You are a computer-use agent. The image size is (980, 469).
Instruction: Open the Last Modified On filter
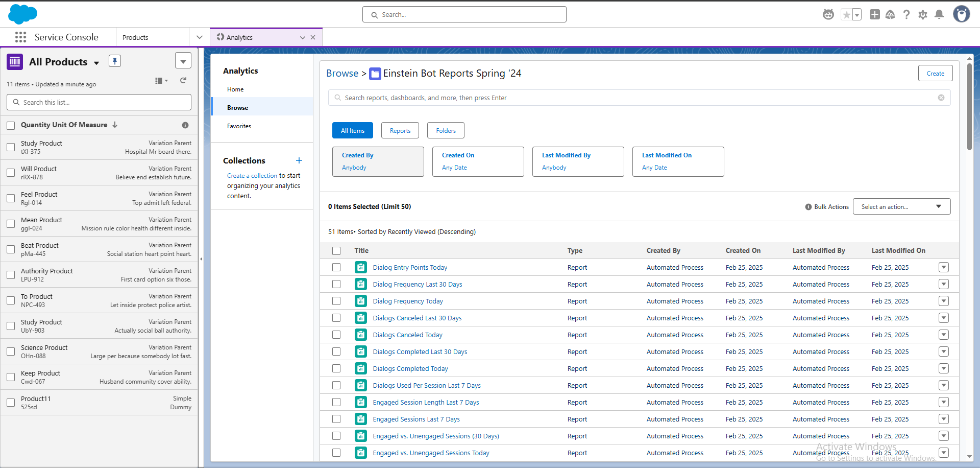678,161
